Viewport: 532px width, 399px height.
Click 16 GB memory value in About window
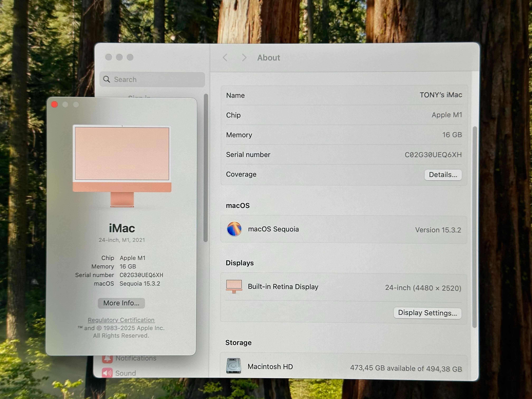pyautogui.click(x=128, y=267)
